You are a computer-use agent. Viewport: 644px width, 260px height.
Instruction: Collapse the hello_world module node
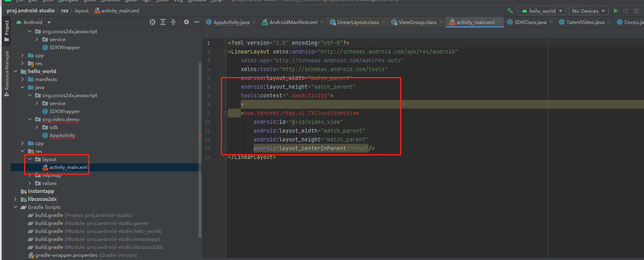click(x=15, y=71)
